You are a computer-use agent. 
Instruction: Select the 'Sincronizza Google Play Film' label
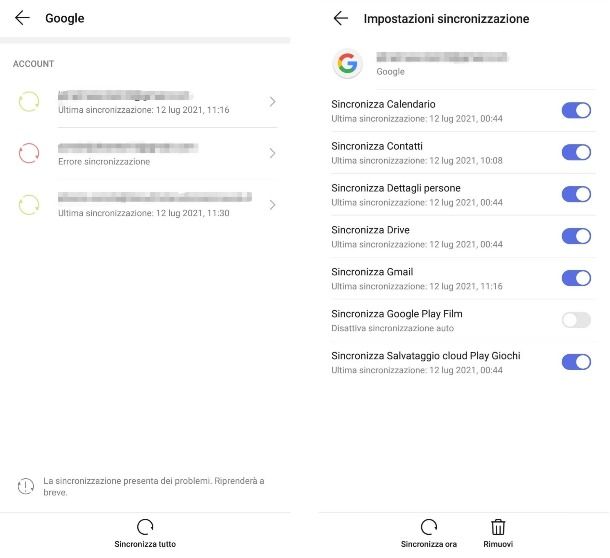click(x=397, y=314)
